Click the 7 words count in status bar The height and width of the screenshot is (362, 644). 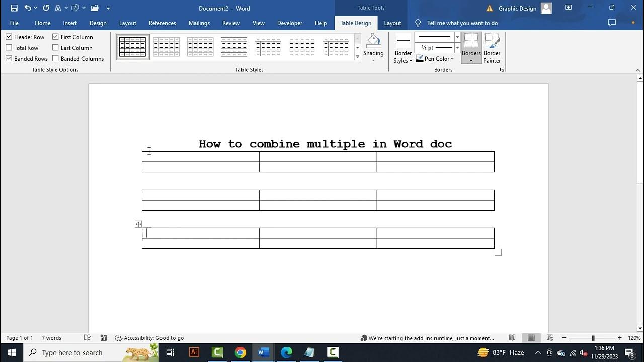[51, 338]
